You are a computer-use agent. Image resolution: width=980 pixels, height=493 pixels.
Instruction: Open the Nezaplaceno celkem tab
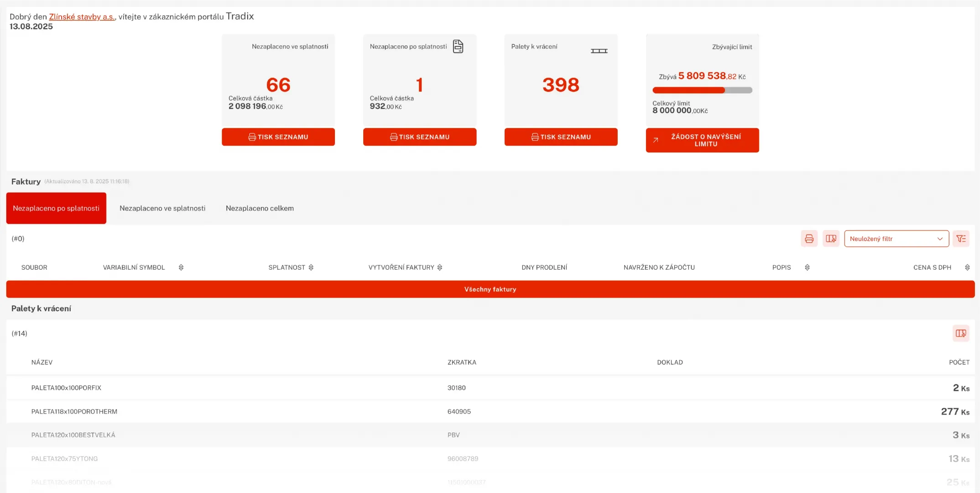tap(260, 208)
